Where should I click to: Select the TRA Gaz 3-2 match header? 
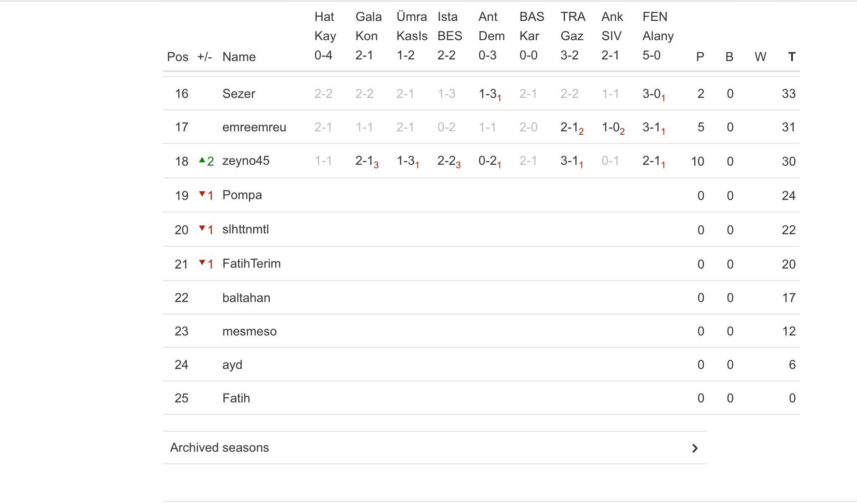(x=572, y=36)
